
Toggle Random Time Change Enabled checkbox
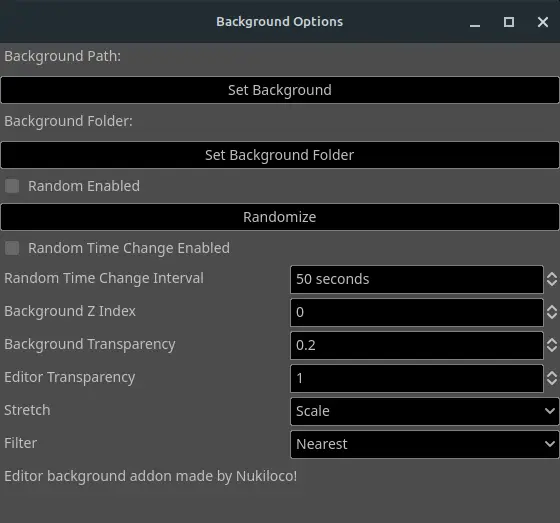pyautogui.click(x=12, y=248)
